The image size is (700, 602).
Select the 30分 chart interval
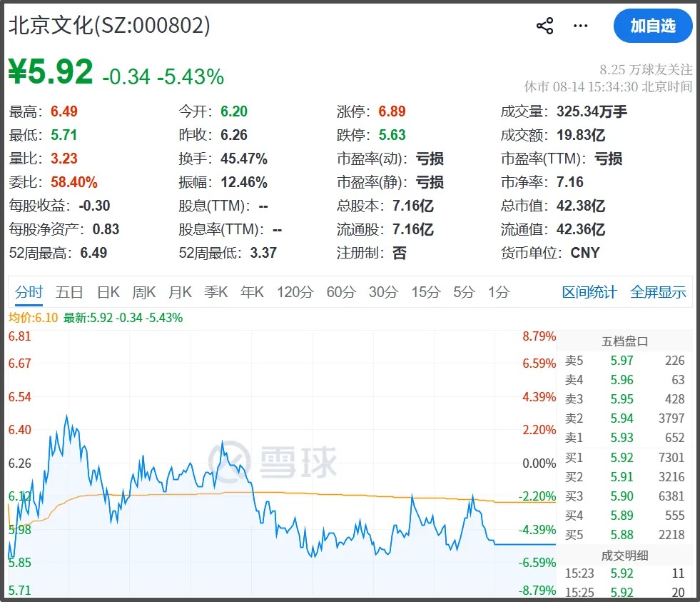383,292
